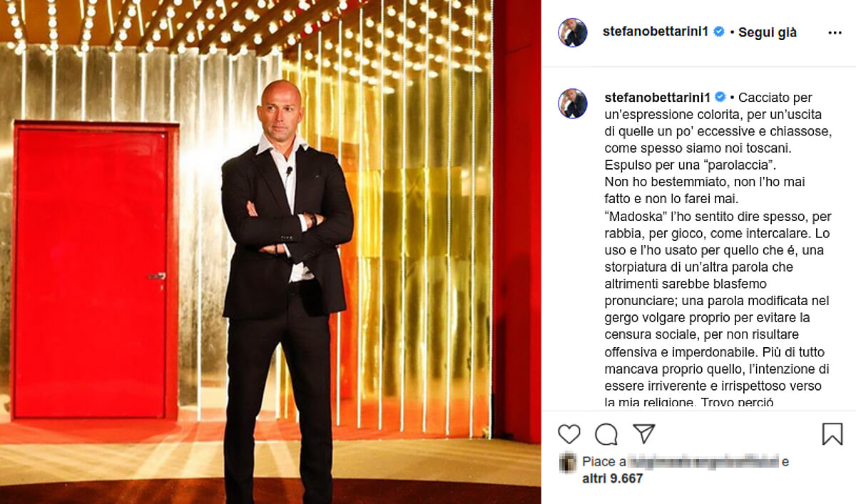
Task: Click small liker avatar beside Piace a
Action: click(x=568, y=462)
